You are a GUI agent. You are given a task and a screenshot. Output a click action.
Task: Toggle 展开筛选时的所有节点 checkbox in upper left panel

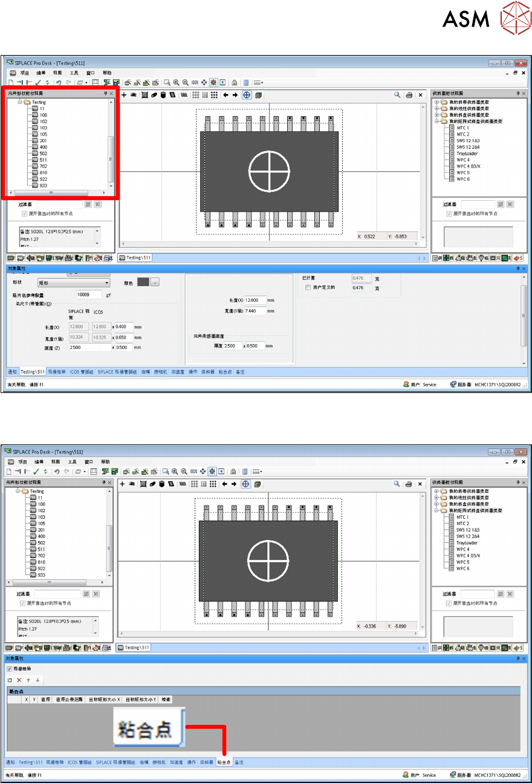(25, 213)
